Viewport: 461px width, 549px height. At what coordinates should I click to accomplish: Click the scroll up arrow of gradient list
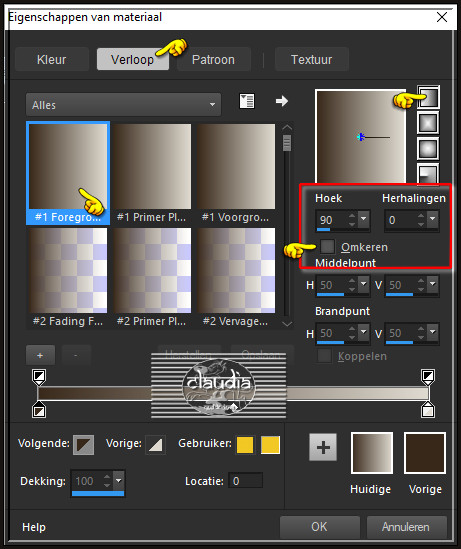287,127
